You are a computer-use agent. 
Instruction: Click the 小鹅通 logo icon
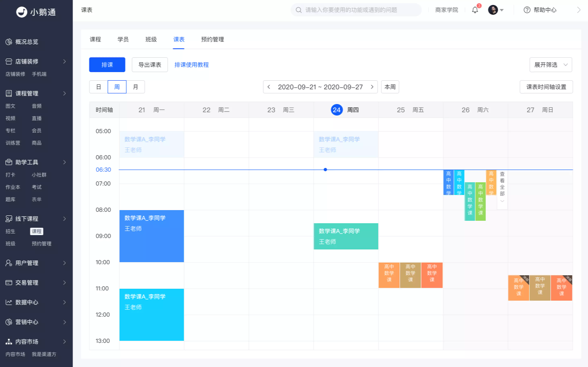(22, 12)
